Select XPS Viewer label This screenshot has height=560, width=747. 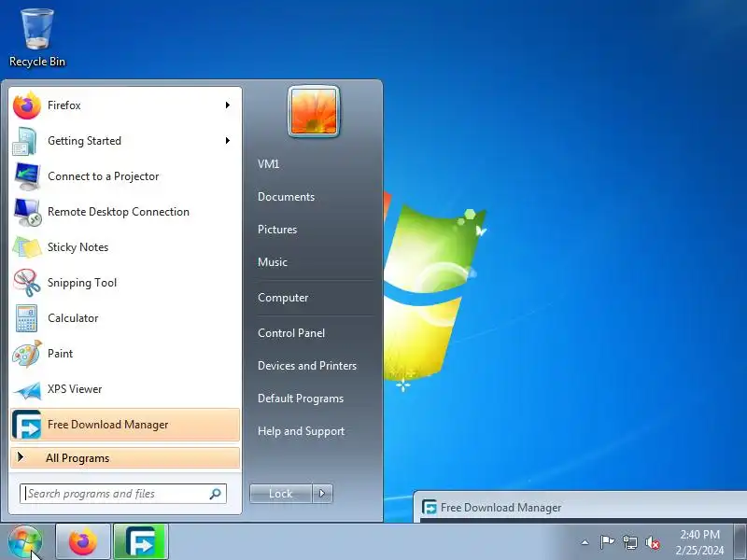(x=75, y=389)
